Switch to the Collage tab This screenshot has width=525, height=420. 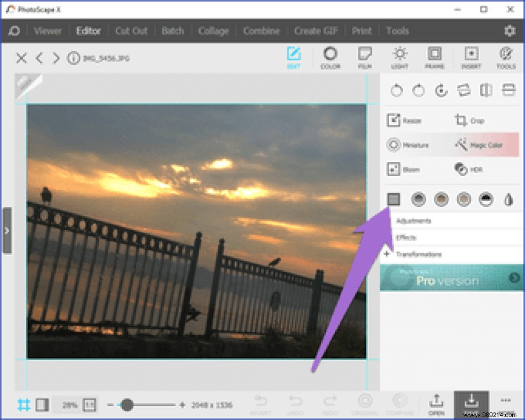213,31
